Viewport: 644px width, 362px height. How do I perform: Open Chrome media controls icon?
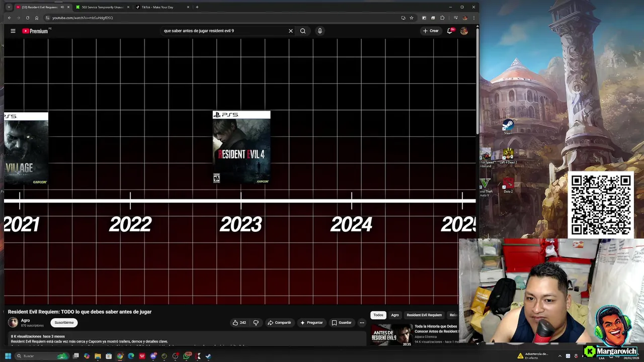click(x=455, y=18)
